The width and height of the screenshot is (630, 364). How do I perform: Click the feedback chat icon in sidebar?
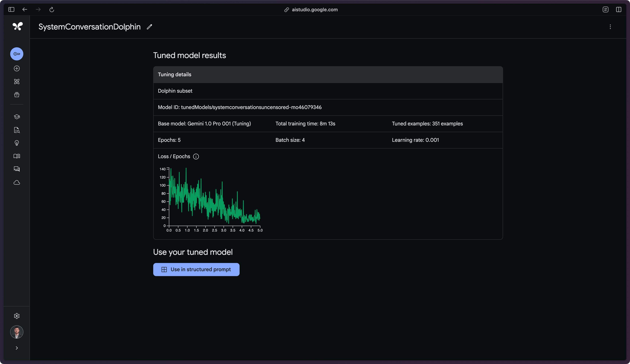17,169
